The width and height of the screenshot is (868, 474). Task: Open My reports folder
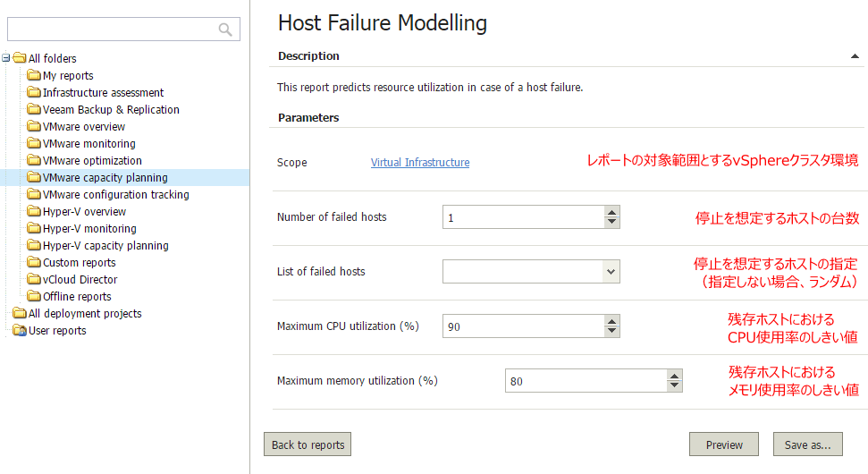(x=68, y=75)
